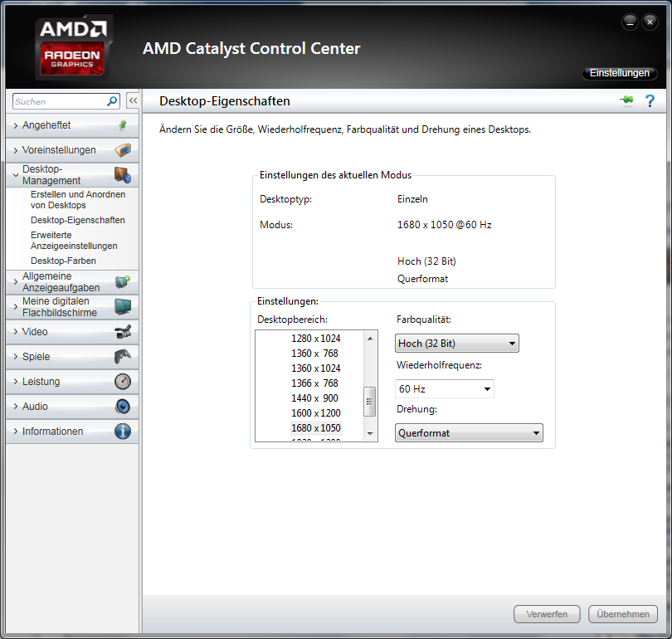Viewport: 672px width, 639px height.
Task: Click the Verwerfen button
Action: 547,614
